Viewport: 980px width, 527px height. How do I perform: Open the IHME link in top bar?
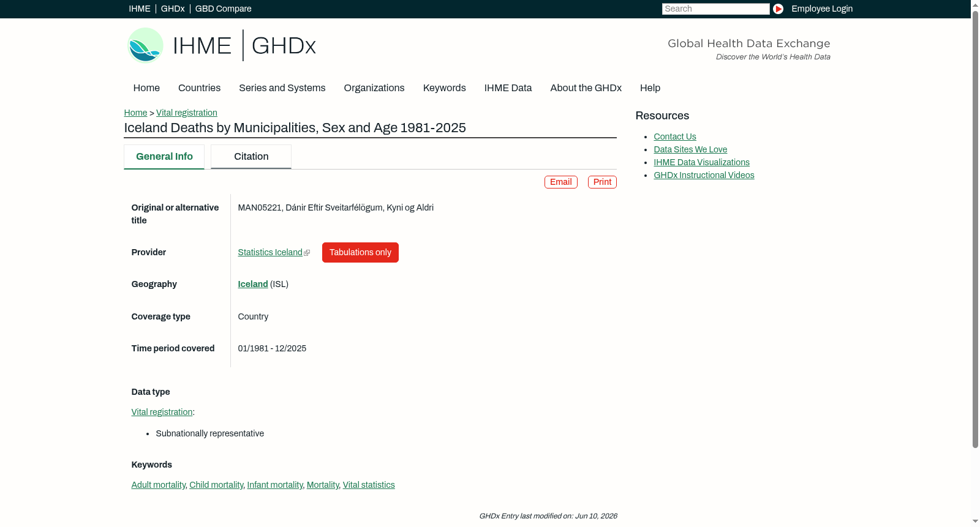(x=140, y=9)
